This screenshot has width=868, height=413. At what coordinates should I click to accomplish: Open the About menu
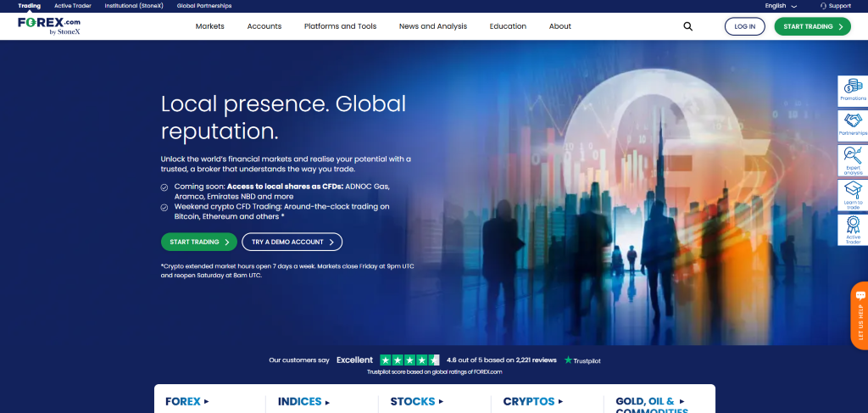tap(559, 26)
